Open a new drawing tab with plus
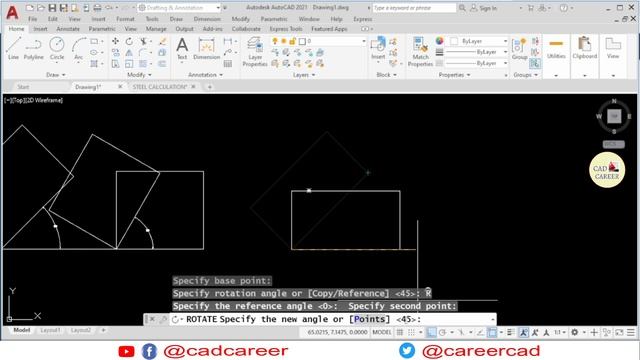640x360 pixels. (x=209, y=87)
